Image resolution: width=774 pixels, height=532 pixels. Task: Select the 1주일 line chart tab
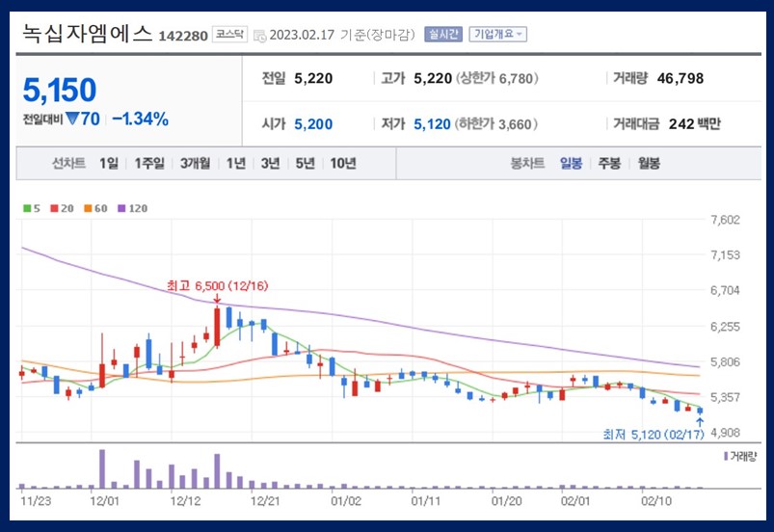point(149,163)
